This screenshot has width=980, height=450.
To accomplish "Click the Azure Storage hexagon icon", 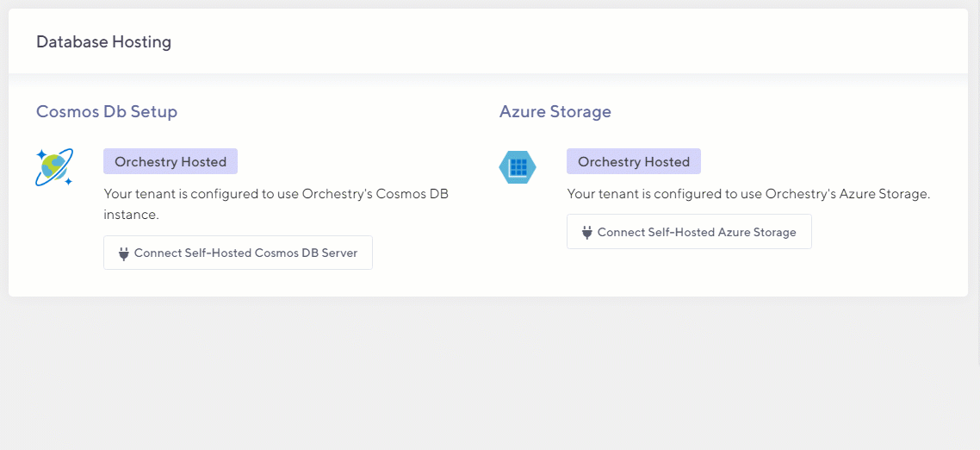I will (518, 167).
